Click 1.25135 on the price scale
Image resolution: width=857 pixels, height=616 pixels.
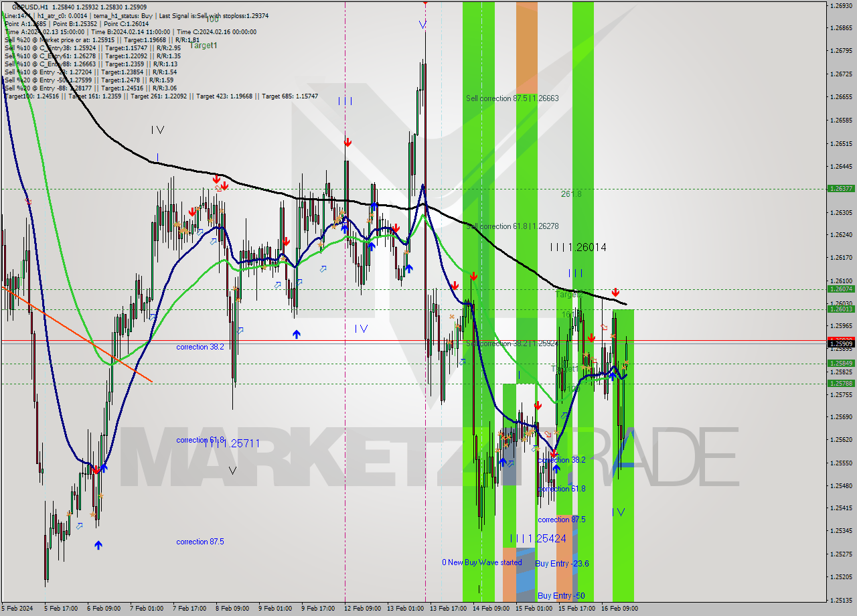tap(841, 601)
